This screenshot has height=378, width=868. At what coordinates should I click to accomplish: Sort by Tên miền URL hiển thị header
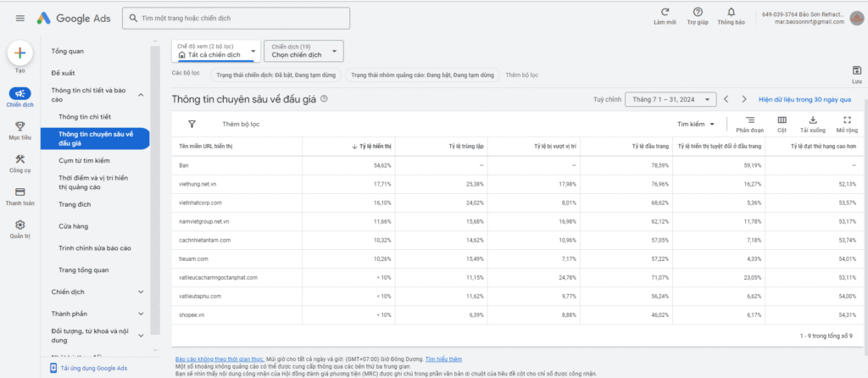[207, 147]
